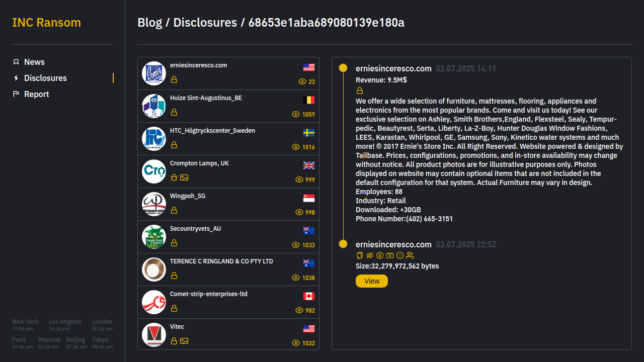Click the calendar icon in detail panel

click(390, 255)
